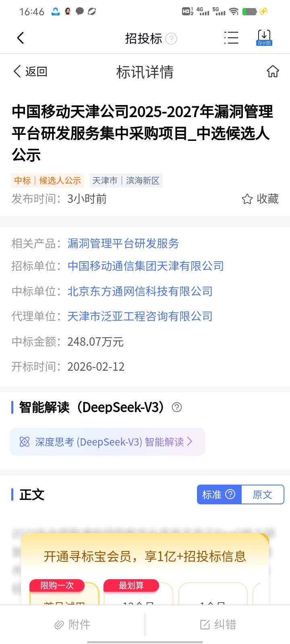Image resolution: width=290 pixels, height=644 pixels.
Task: Open 北京东方通网信科技有限公司 link
Action: 140,291
